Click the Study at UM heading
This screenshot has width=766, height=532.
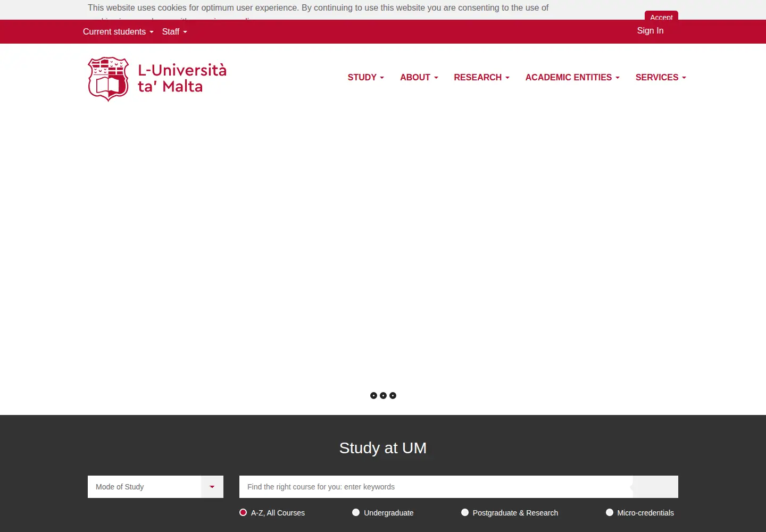[x=383, y=448]
